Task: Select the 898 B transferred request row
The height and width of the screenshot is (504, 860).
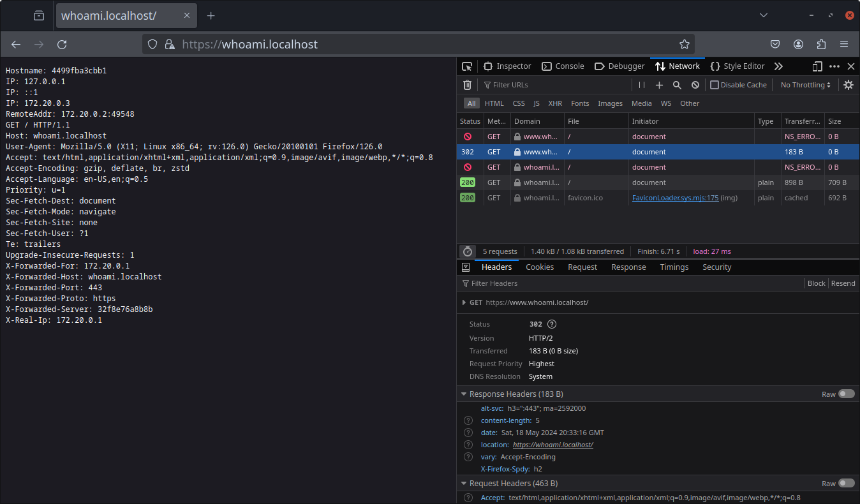Action: 658,182
